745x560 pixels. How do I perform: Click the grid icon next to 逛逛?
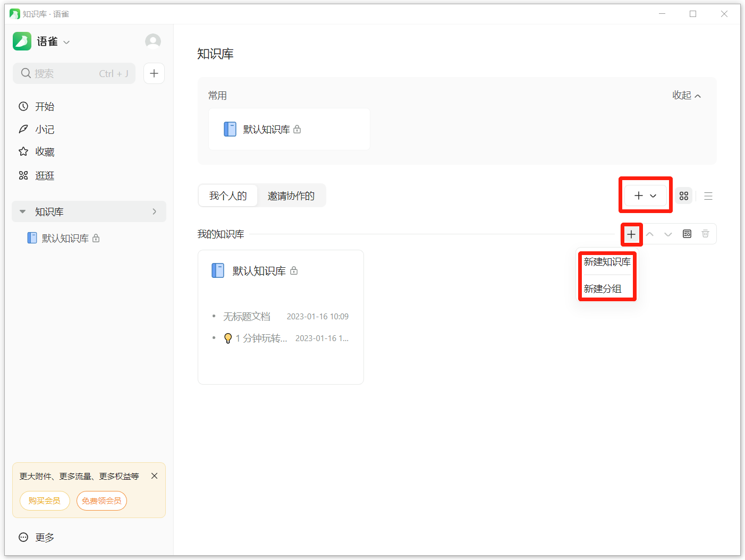(x=23, y=175)
